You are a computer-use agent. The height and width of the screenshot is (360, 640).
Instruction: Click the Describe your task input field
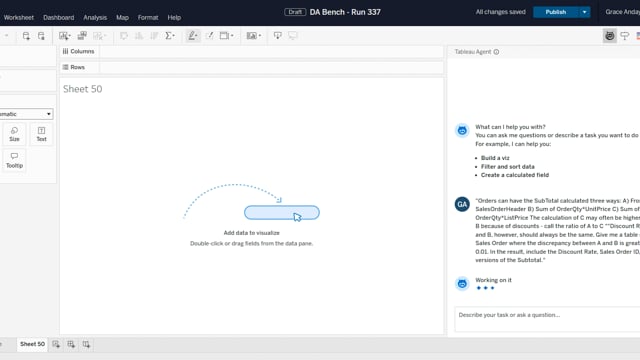[x=547, y=319]
